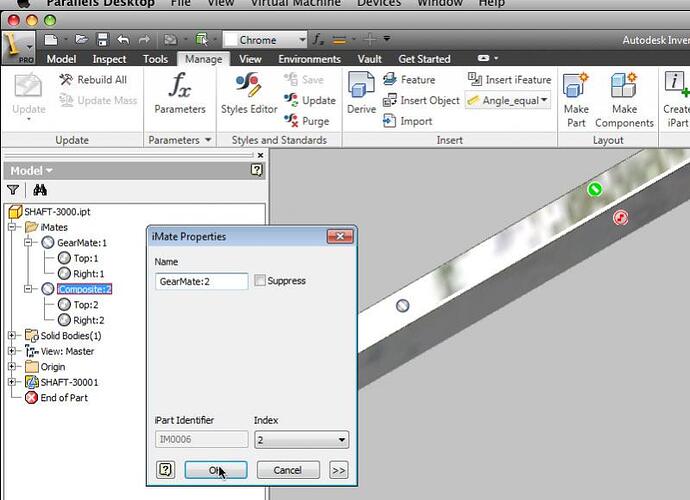The width and height of the screenshot is (690, 500).
Task: Click the >> expand button in dialog
Action: point(338,470)
